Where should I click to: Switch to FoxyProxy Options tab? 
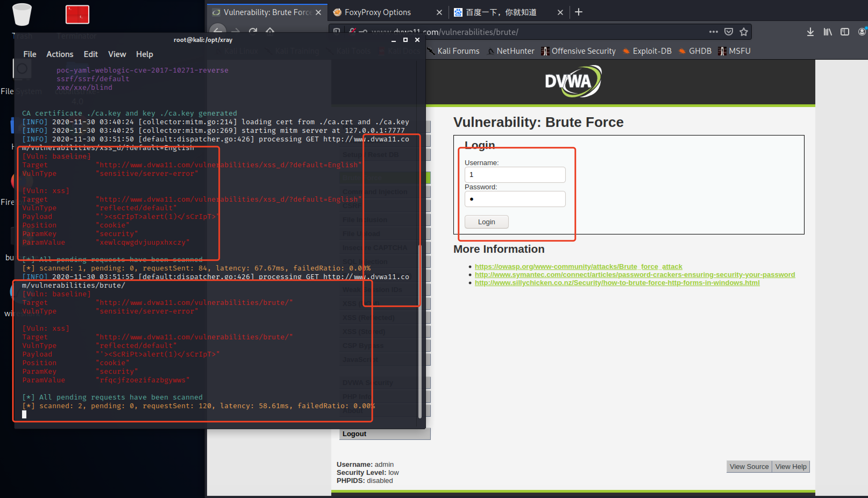click(378, 12)
